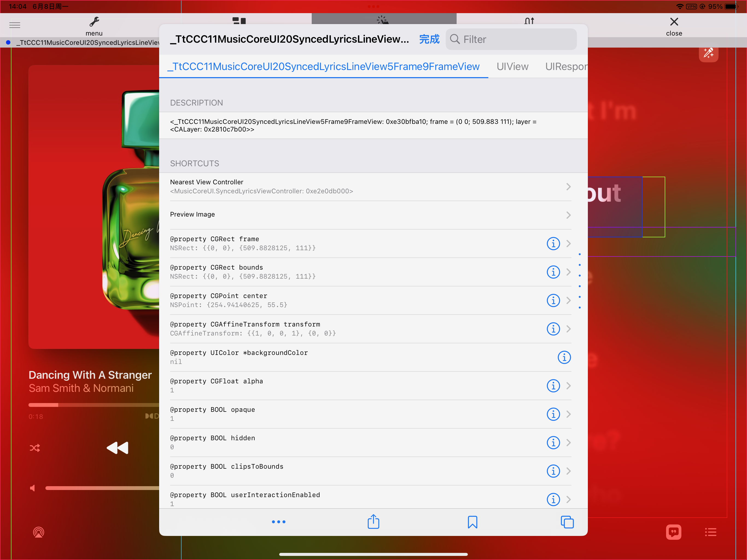This screenshot has width=747, height=560.
Task: Adjust the song progress bar
Action: point(94,405)
